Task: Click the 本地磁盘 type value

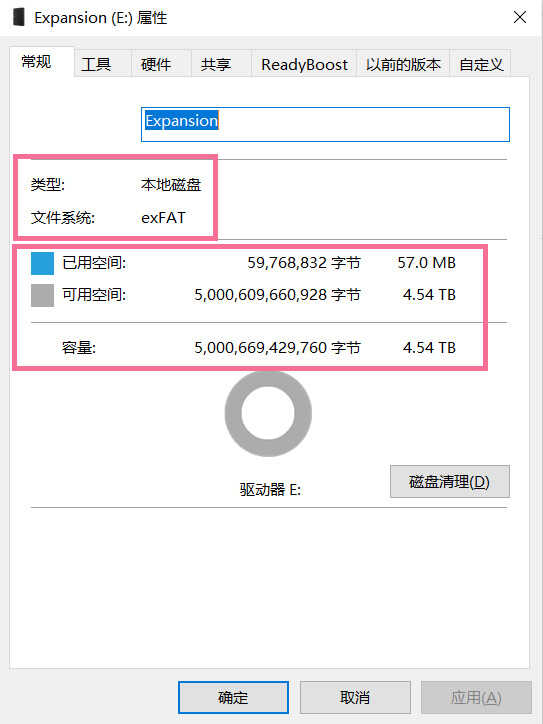Action: point(171,185)
